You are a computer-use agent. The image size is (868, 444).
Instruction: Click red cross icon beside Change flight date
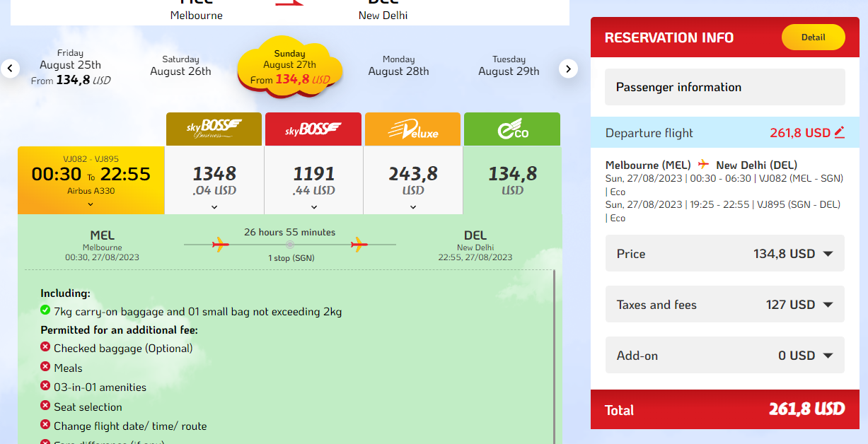pyautogui.click(x=45, y=425)
